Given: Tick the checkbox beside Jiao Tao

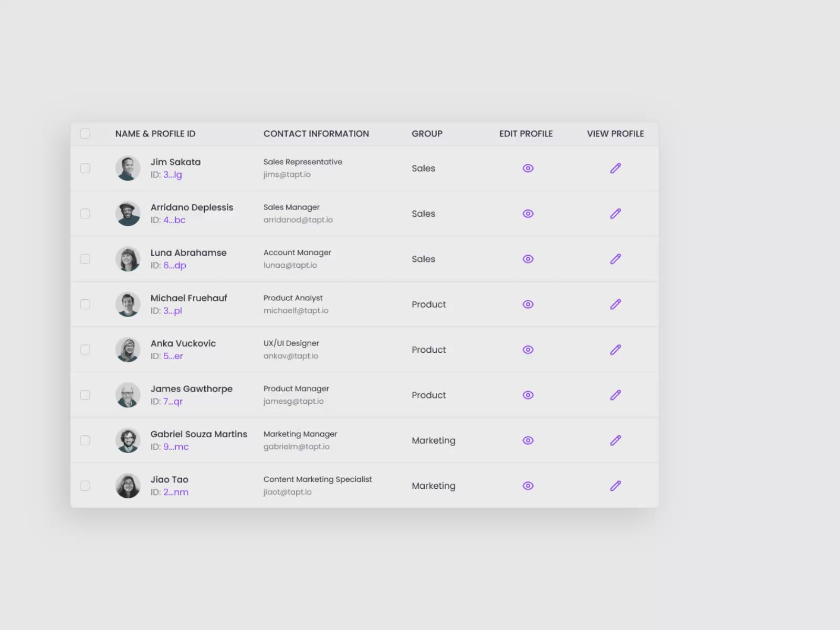Looking at the screenshot, I should pyautogui.click(x=85, y=486).
